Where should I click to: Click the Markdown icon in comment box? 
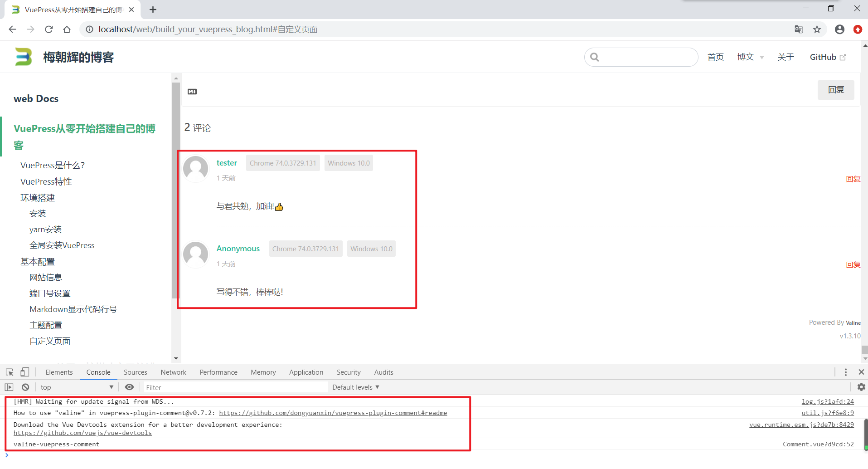pos(192,92)
